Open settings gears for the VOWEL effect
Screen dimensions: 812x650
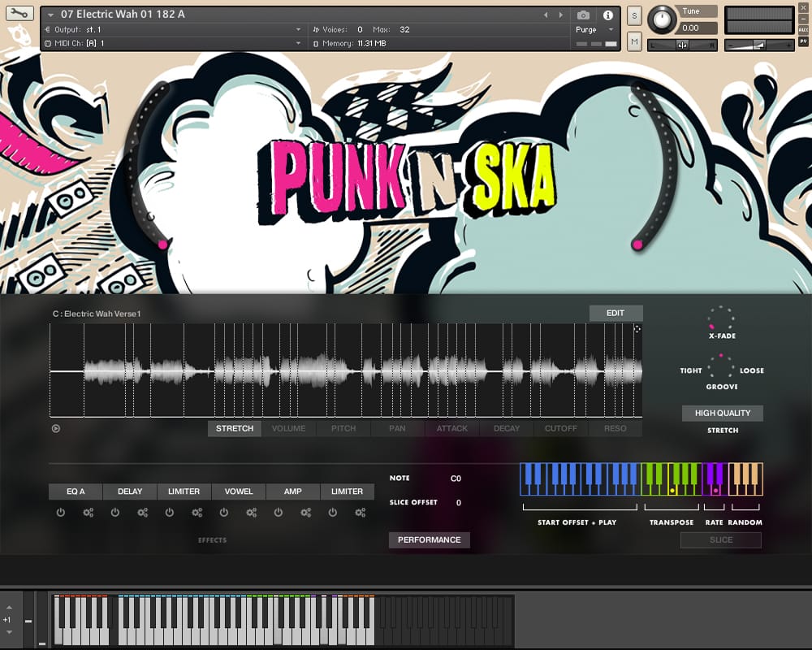point(252,513)
